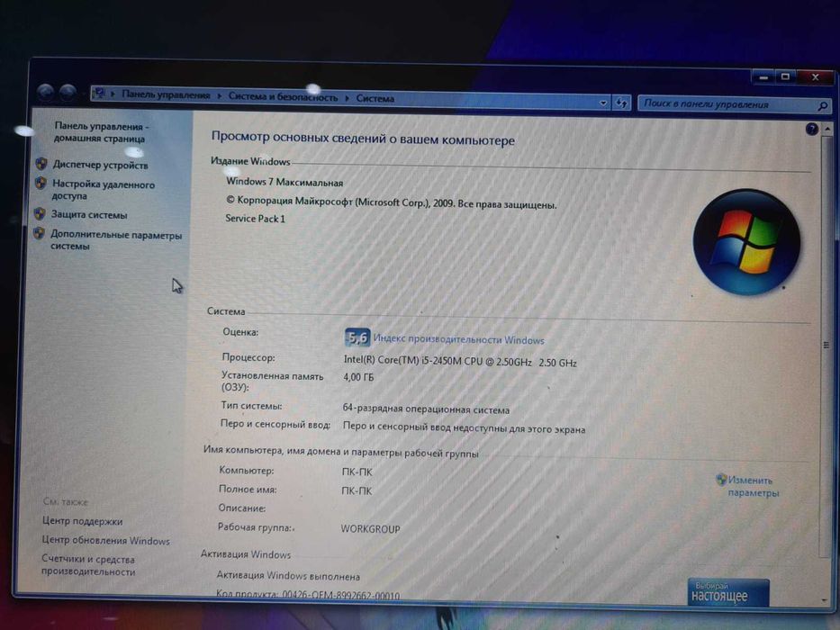Click the Полное имя value 'ПК-ПК'

point(357,490)
